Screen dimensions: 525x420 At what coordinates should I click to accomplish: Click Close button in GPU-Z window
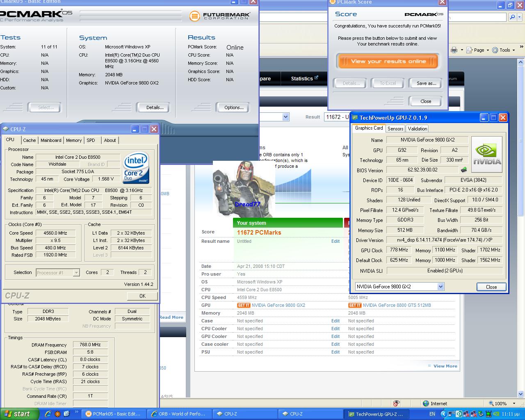pos(491,287)
